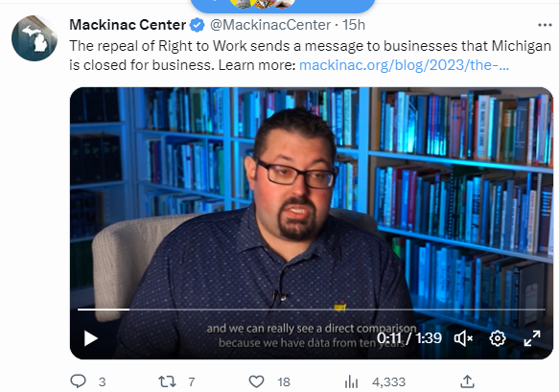Viewport: 559px width, 392px height.
Task: Play the Mackinac Center video
Action: point(90,338)
